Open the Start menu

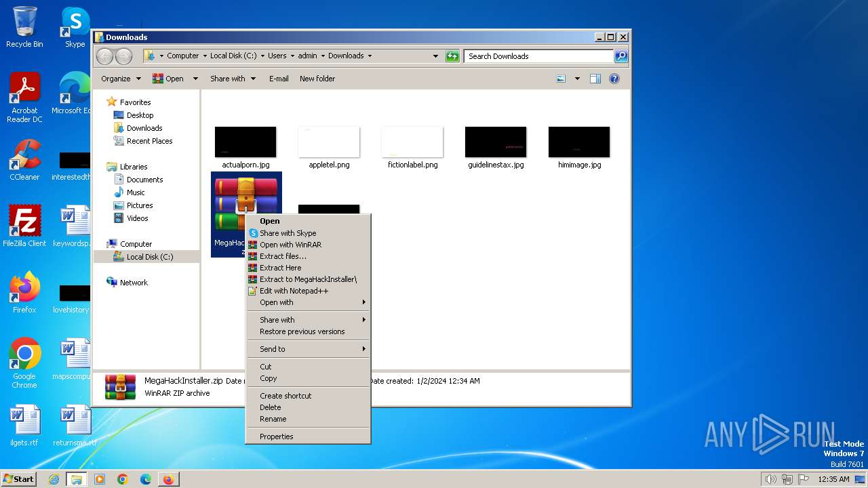coord(18,479)
